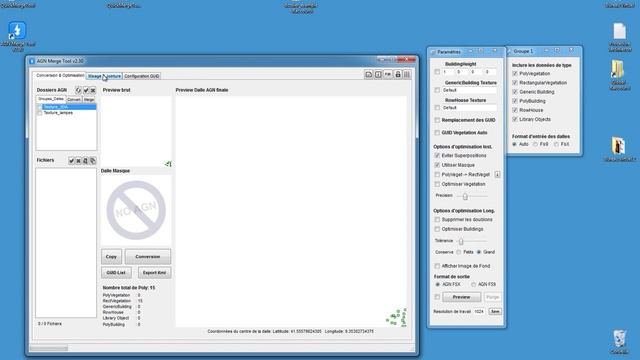Click the Précision slider handle
Screen dimensions: 640x360
pos(465,197)
